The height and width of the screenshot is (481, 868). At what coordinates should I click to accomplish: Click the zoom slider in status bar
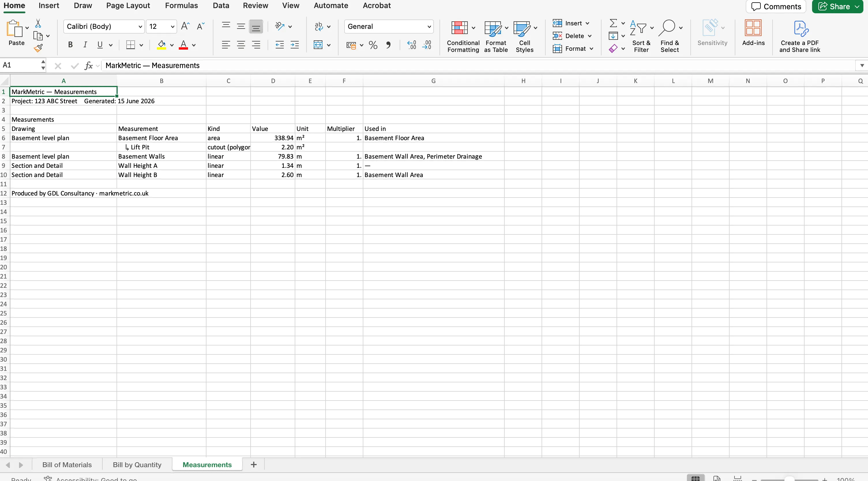789,479
